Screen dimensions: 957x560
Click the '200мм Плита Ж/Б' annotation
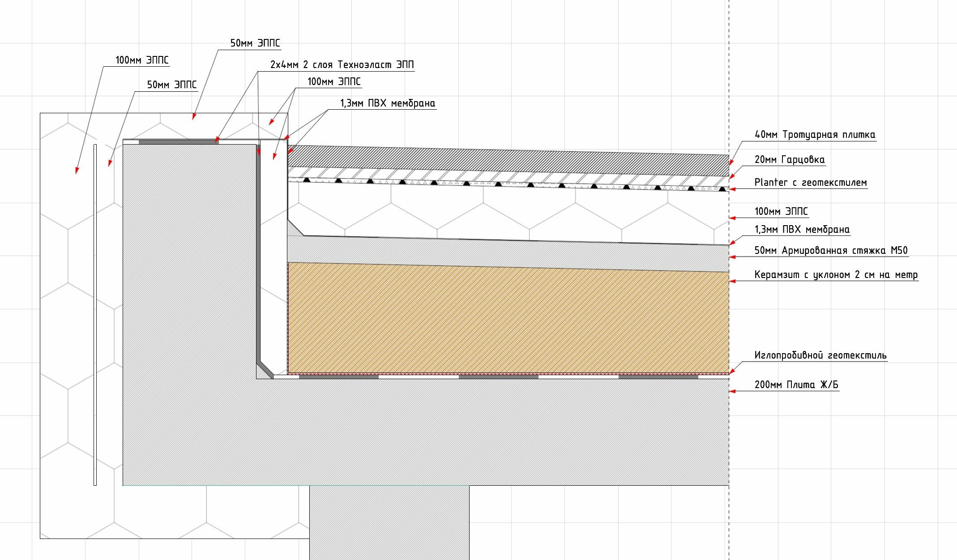point(796,385)
